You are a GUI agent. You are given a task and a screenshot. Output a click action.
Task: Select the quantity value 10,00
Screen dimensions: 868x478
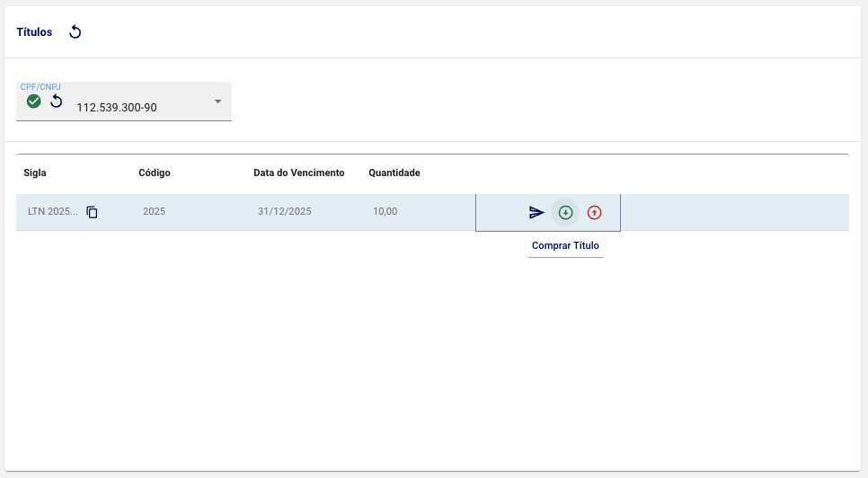385,212
